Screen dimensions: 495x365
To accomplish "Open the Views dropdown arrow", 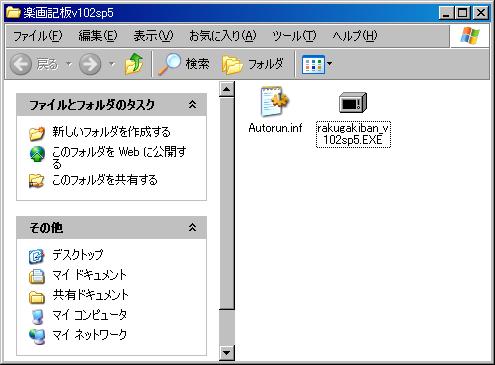I will (329, 64).
